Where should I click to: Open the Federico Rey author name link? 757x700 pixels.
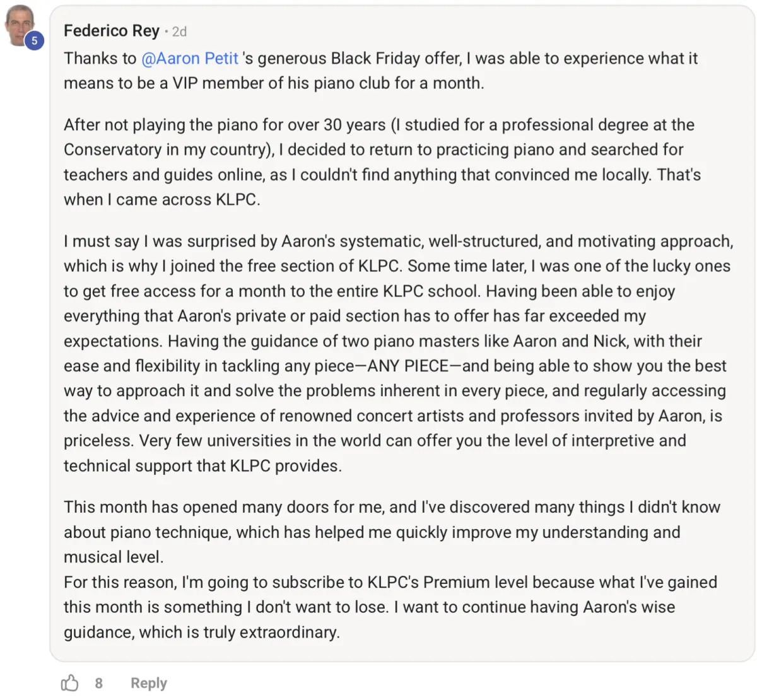pyautogui.click(x=111, y=31)
